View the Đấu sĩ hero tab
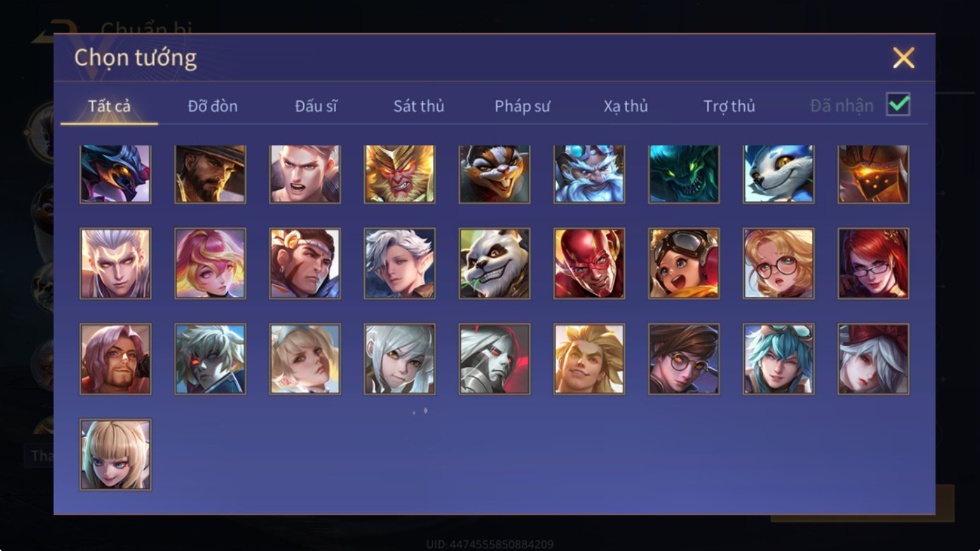 point(316,106)
